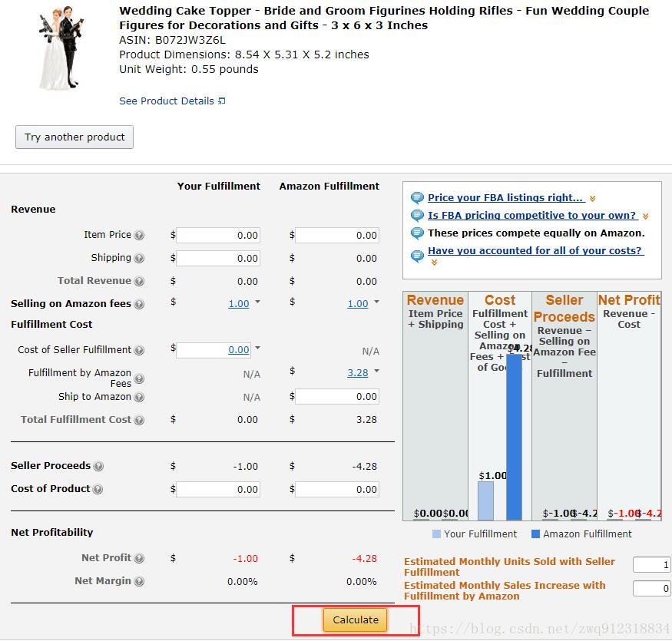Click Amazon Fulfillment selling fees 1.00 link

coord(358,304)
